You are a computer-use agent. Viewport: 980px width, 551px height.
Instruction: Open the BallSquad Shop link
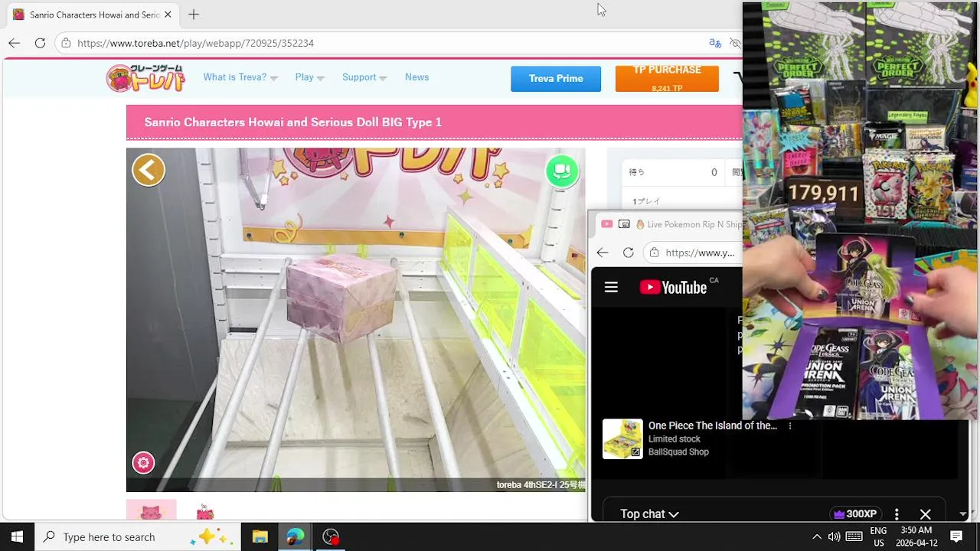[x=678, y=452]
